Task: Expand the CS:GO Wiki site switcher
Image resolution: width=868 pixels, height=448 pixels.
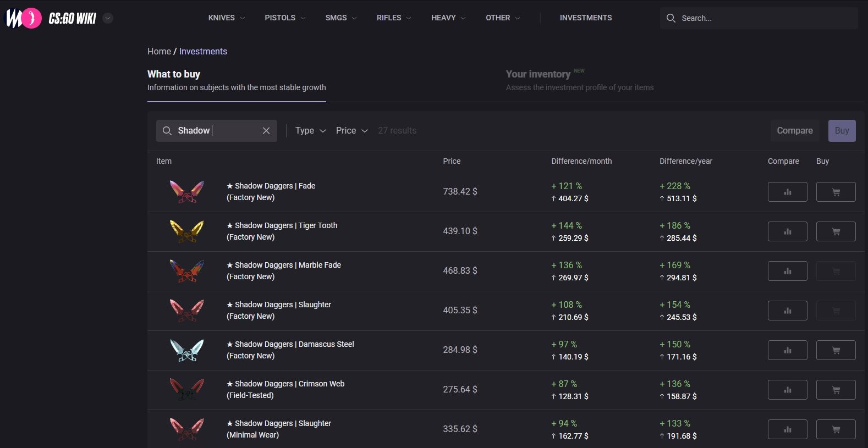Action: 108,18
